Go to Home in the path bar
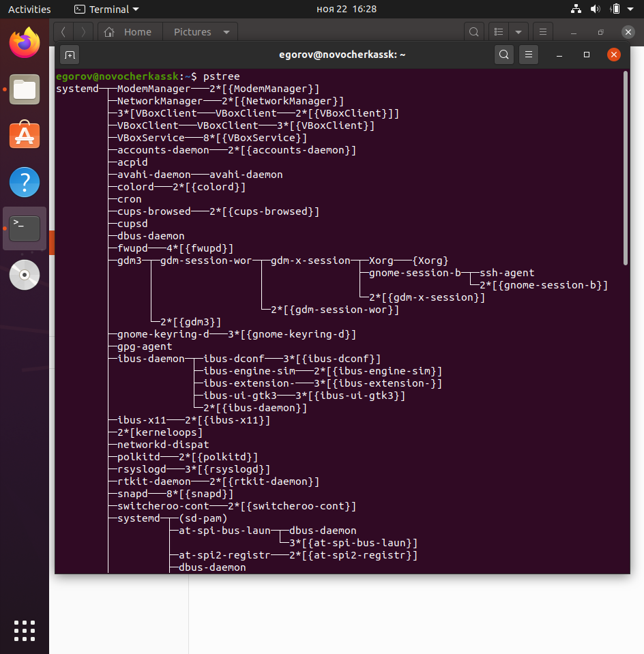The height and width of the screenshot is (654, 644). click(x=130, y=32)
